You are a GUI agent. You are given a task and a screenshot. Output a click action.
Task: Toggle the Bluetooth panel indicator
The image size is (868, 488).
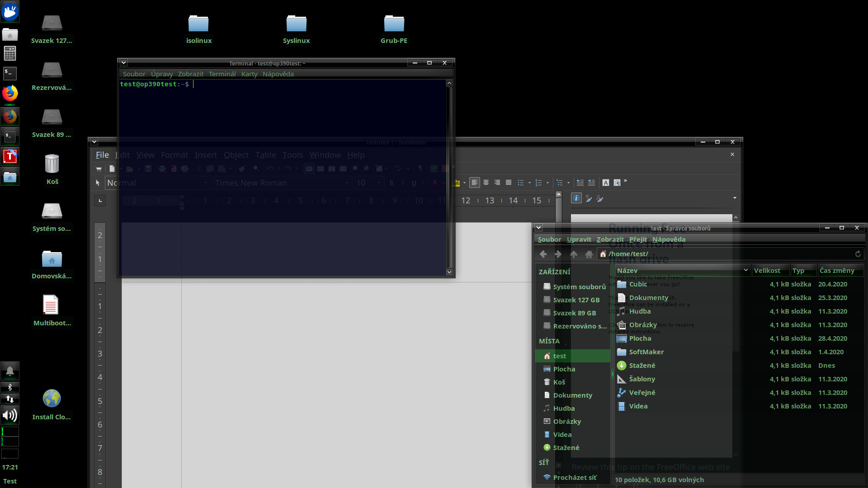tap(10, 387)
